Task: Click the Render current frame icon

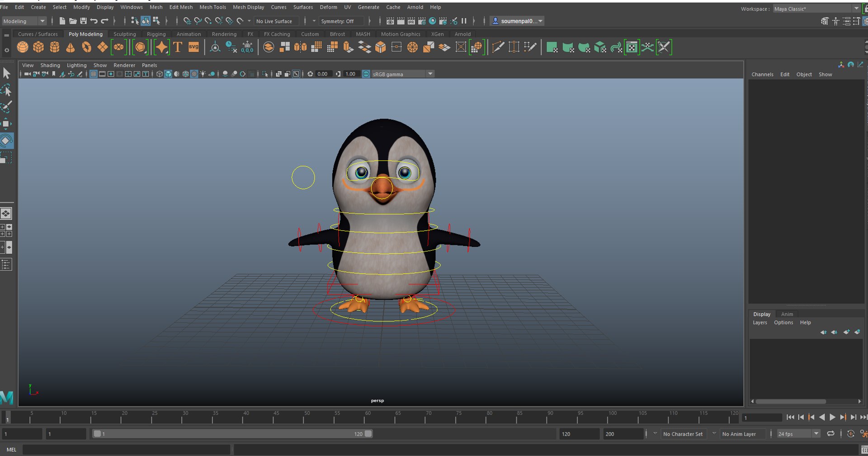Action: 401,21
